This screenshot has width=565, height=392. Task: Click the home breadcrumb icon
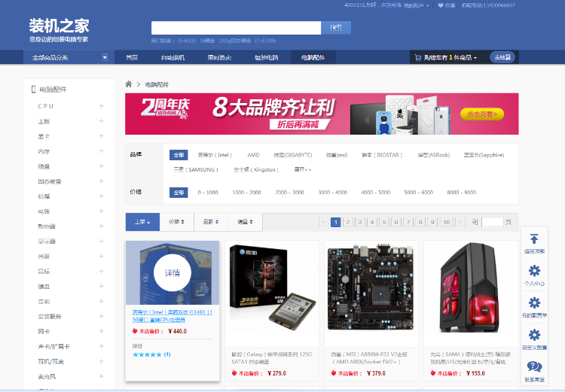tap(128, 84)
